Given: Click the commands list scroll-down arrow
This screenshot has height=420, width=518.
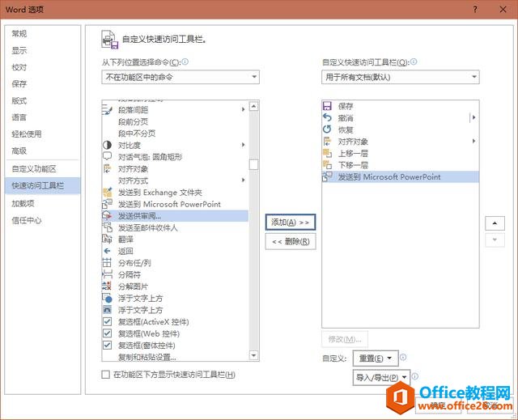Looking at the screenshot, I should (x=253, y=355).
